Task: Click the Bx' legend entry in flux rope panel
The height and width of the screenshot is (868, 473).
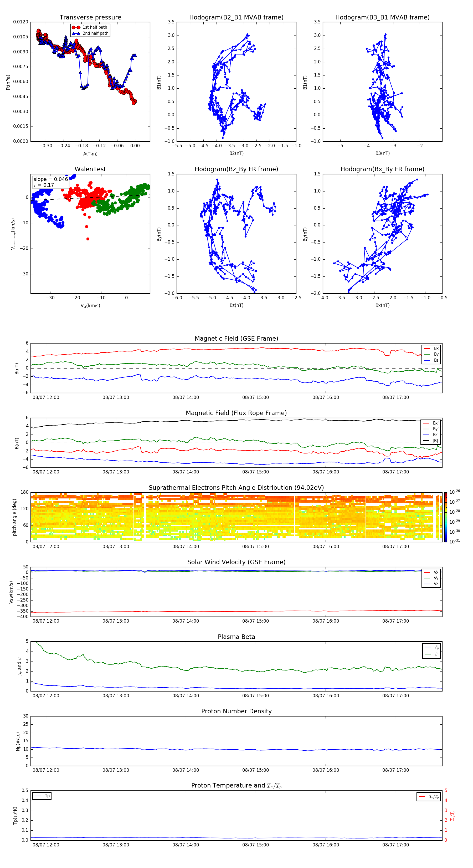Action: pos(431,423)
